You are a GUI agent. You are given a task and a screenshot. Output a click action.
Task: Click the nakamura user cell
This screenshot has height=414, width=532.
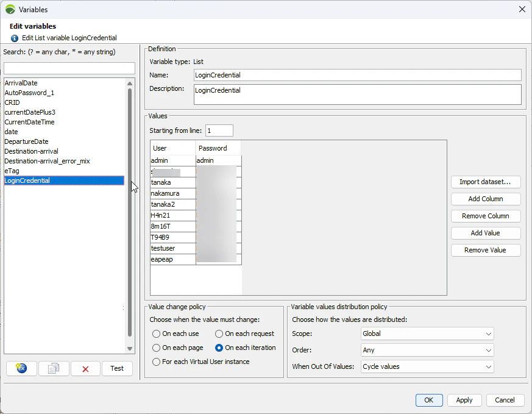173,193
